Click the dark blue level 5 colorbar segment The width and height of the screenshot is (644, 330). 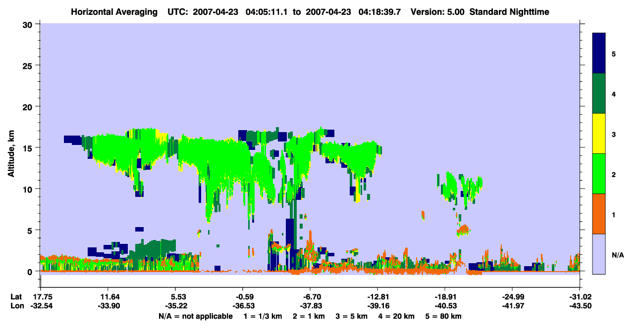(599, 53)
